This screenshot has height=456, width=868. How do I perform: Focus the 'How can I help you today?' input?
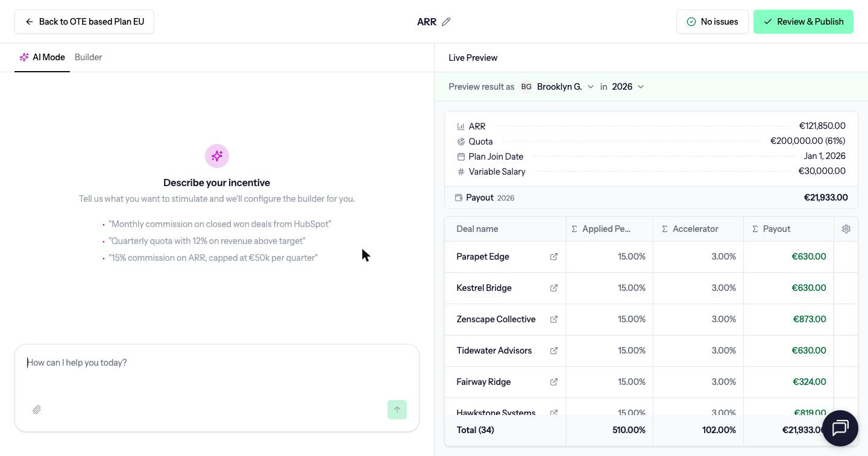(x=217, y=363)
